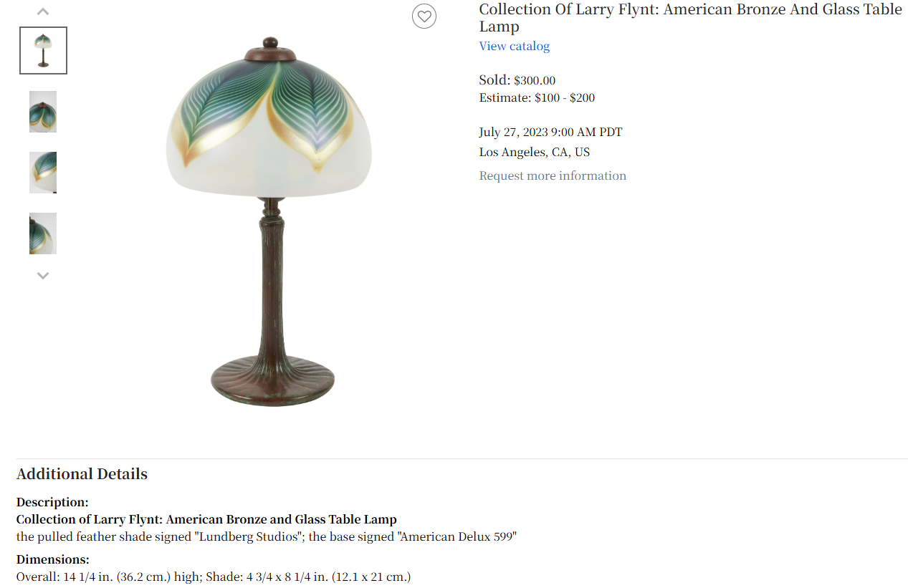Show more thumbnails with the down chevron
The width and height of the screenshot is (908, 588).
click(43, 275)
